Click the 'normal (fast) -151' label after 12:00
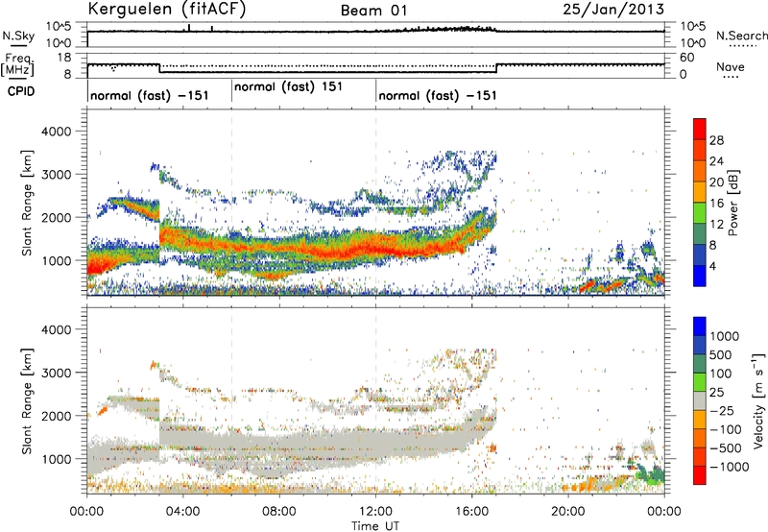The image size is (768, 532). (438, 95)
